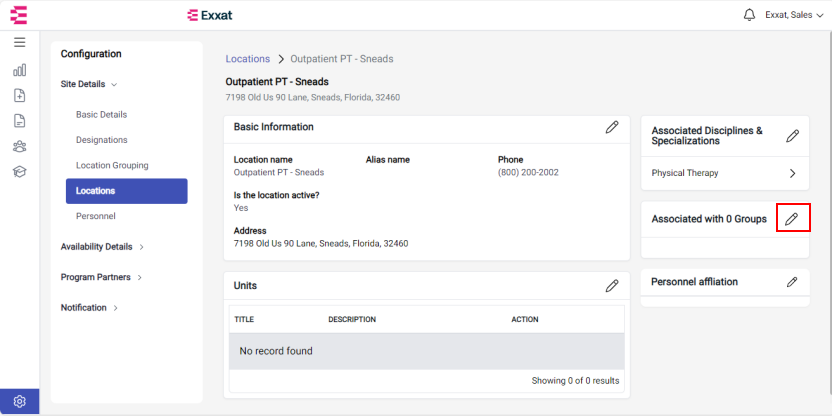Select Location Grouping menu item

(x=112, y=165)
